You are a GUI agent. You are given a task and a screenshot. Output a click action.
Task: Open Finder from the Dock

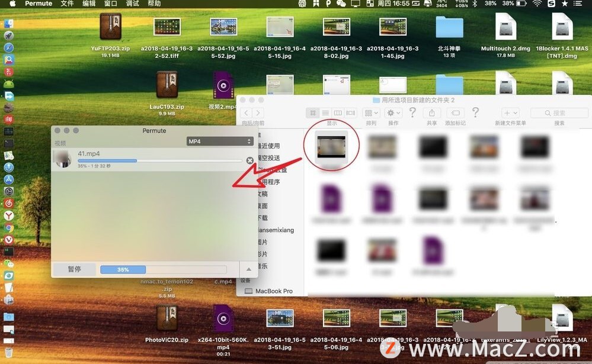pos(9,24)
